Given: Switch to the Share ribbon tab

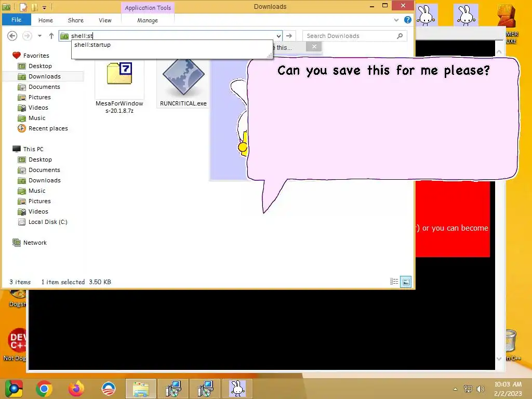Looking at the screenshot, I should [76, 20].
